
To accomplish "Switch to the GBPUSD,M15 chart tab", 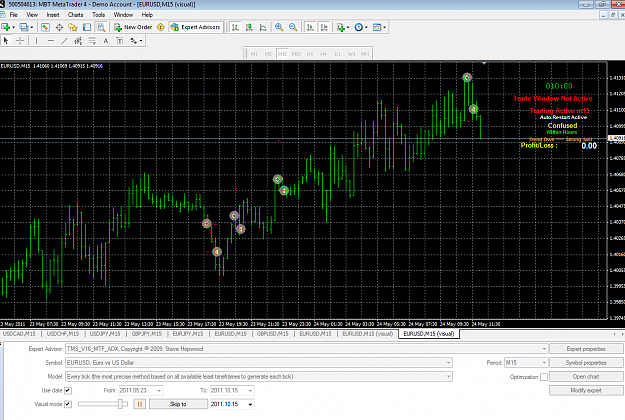I will click(273, 334).
